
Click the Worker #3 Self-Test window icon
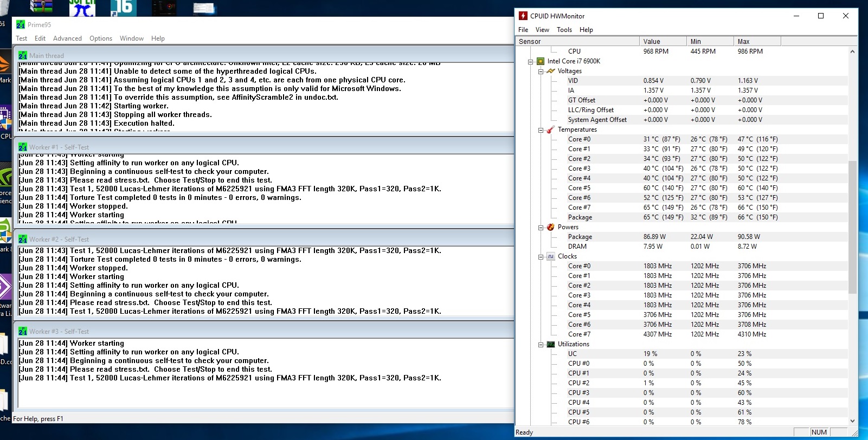tap(23, 331)
